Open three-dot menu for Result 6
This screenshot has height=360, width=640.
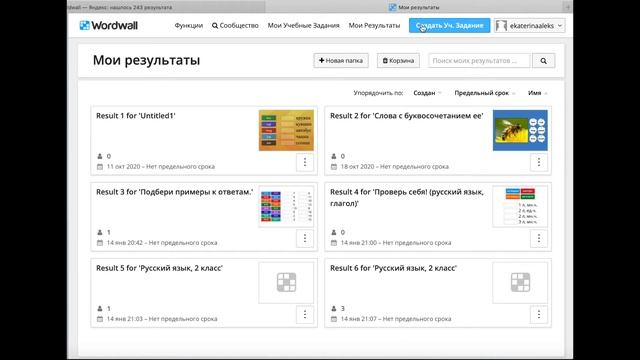click(x=539, y=314)
